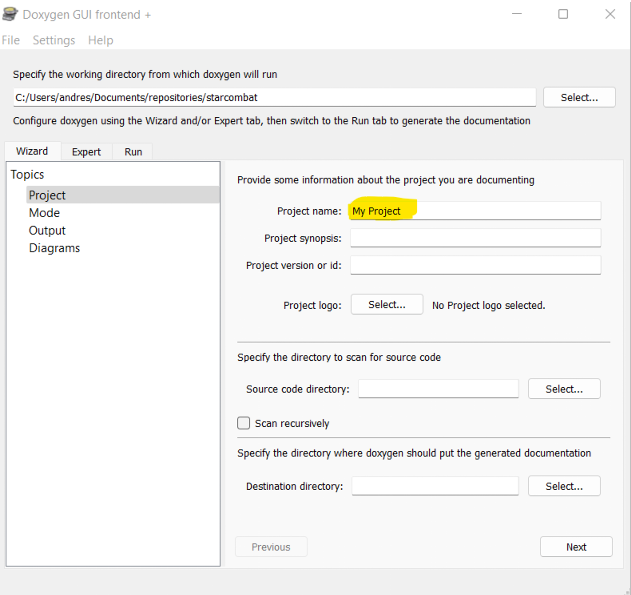This screenshot has width=631, height=595.
Task: Close the Doxygen window
Action: click(x=610, y=14)
